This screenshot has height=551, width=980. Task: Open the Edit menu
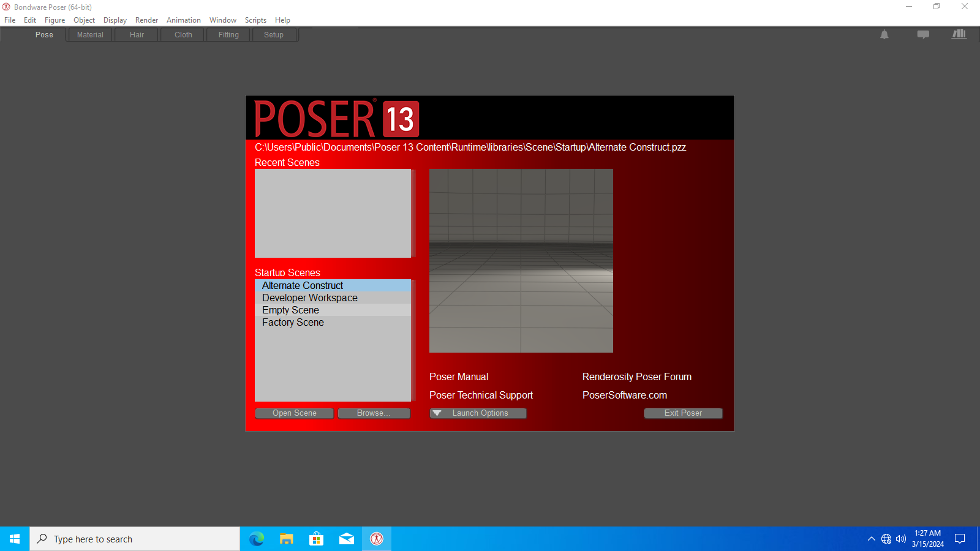tap(30, 20)
